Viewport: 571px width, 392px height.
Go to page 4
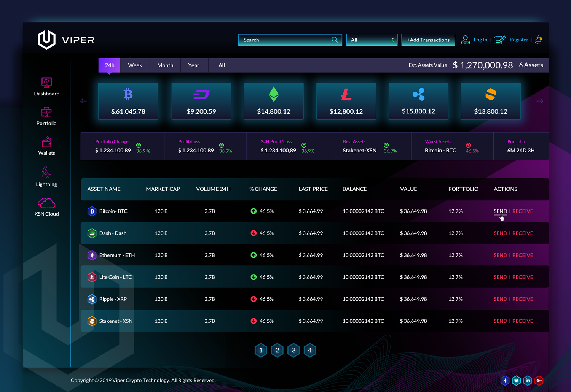310,350
